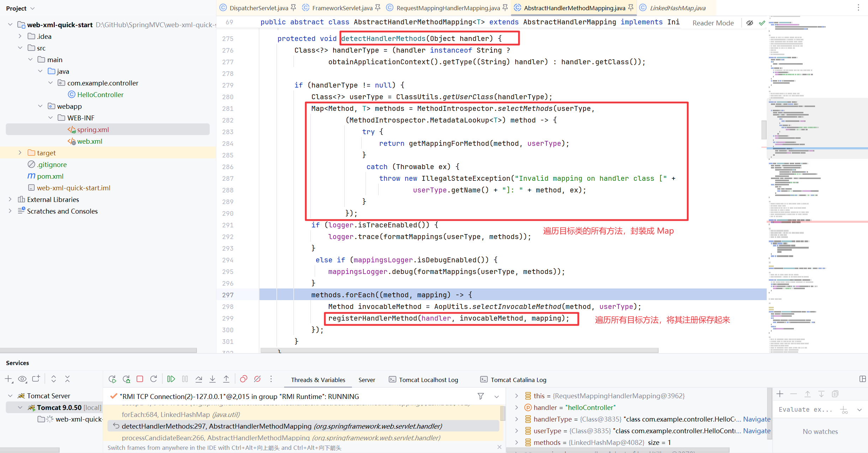868x453 pixels.
Task: Click Resume Program in debugger toolbar
Action: [x=171, y=379]
